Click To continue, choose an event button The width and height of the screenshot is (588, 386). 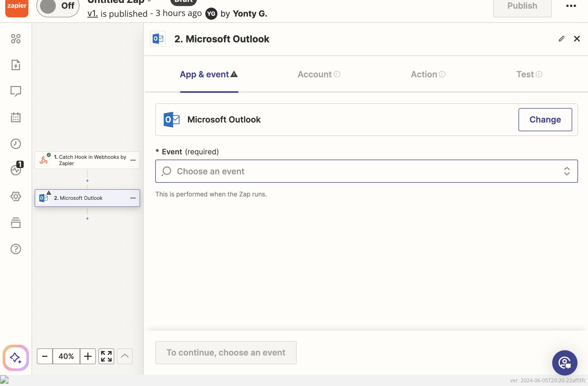pos(226,353)
